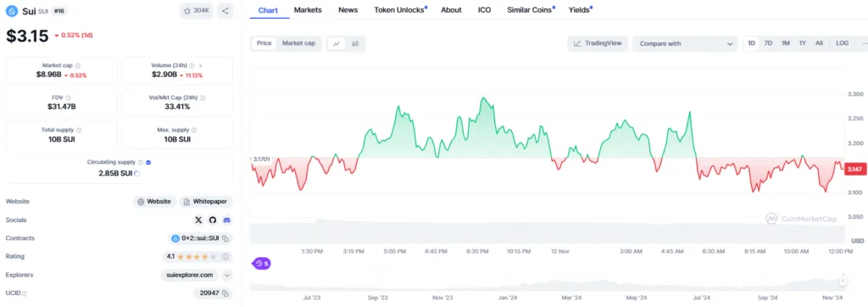This screenshot has height=307, width=868.
Task: Click the Vol/Mkt Cap (24h) info icon
Action: pos(203,98)
